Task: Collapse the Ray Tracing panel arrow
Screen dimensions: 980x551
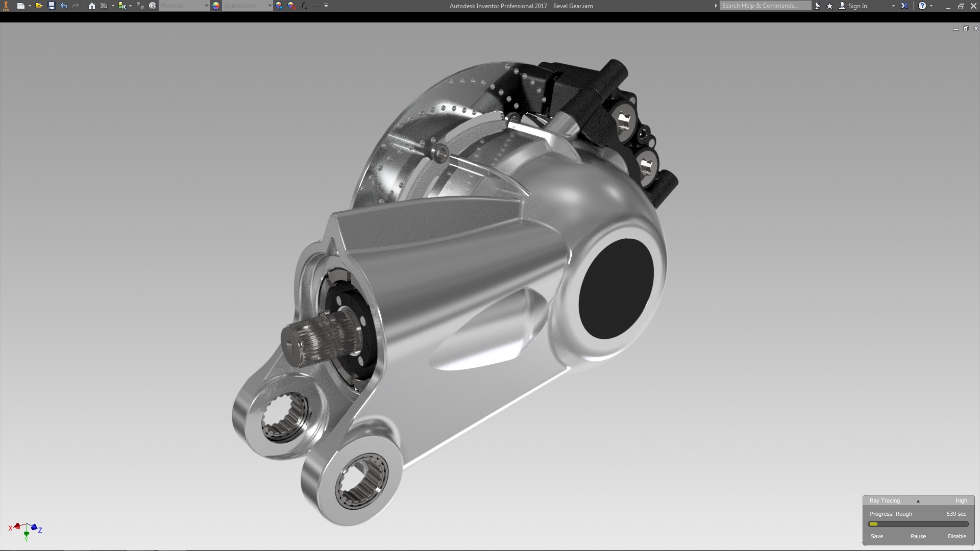Action: [918, 501]
